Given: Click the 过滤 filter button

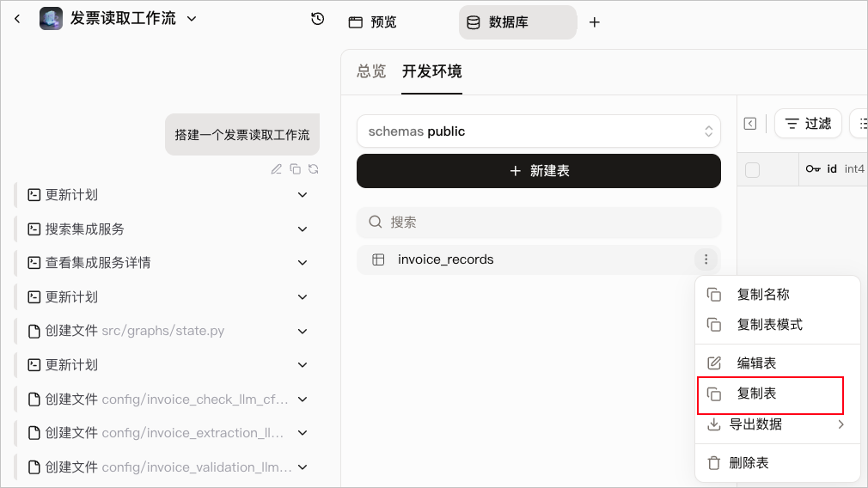Looking at the screenshot, I should pos(808,124).
